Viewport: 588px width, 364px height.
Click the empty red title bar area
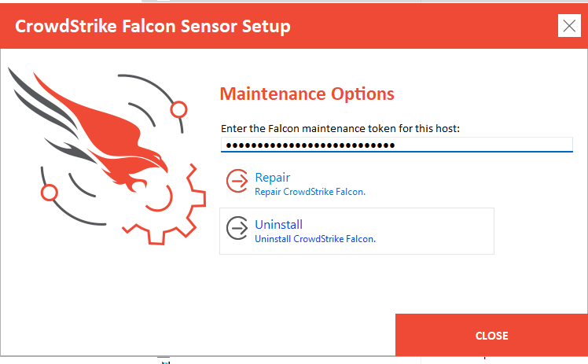pyautogui.click(x=424, y=25)
